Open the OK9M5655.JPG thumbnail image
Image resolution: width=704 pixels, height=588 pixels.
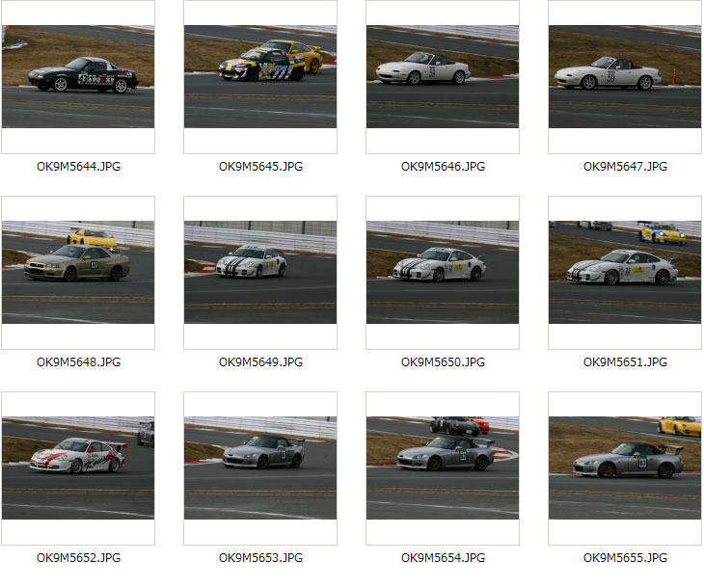click(625, 468)
